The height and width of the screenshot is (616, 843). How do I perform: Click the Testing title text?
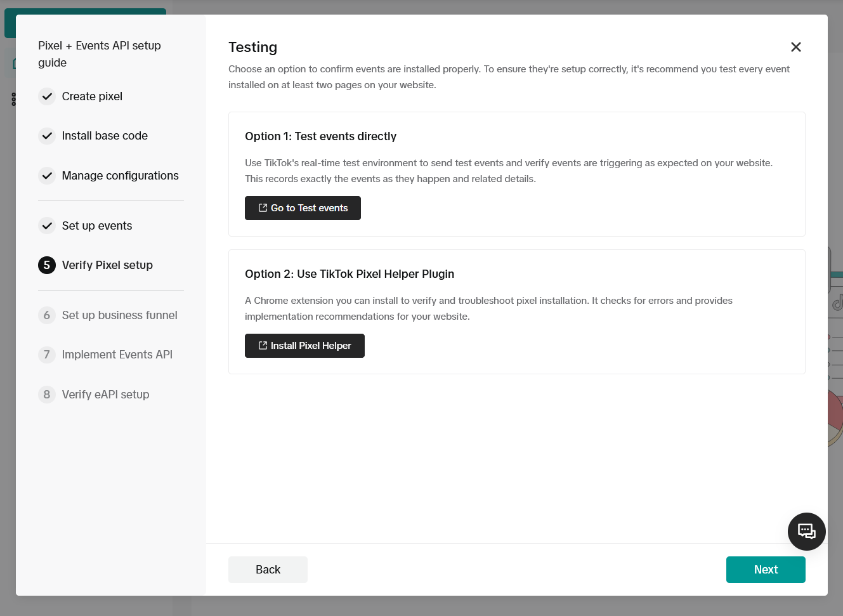point(252,48)
